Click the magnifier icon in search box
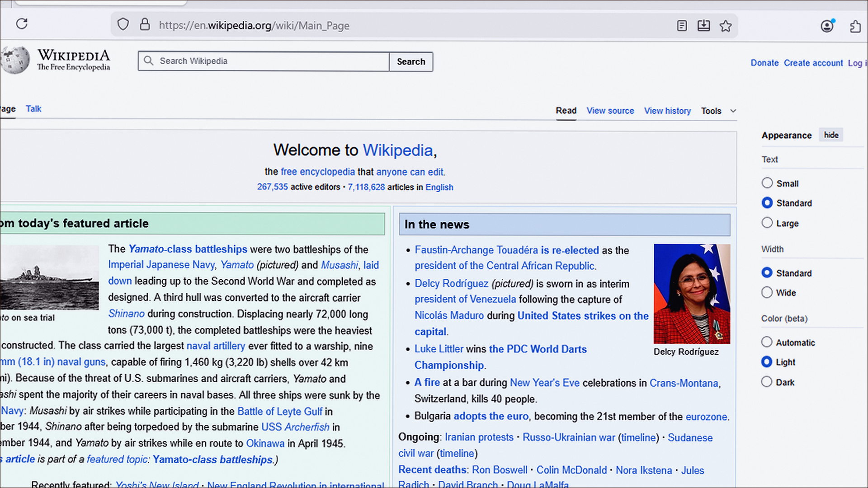The width and height of the screenshot is (868, 488). coord(148,61)
